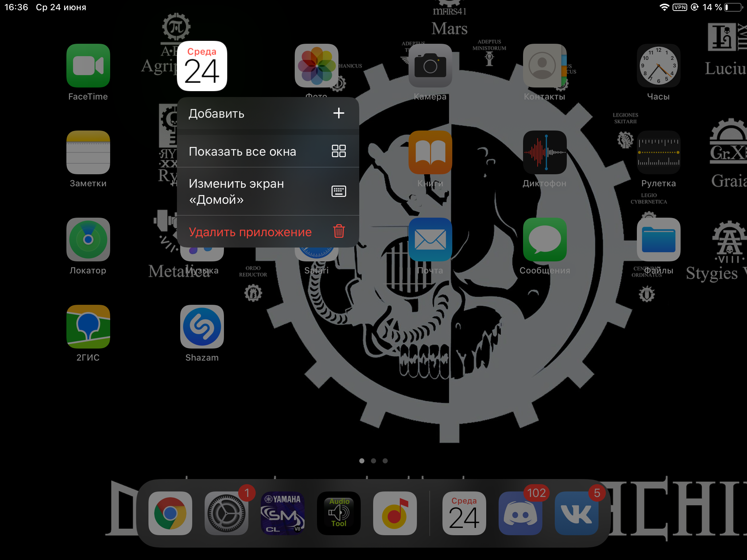This screenshot has width=747, height=560.
Task: Open the Notes (Заметки) app
Action: (x=88, y=152)
